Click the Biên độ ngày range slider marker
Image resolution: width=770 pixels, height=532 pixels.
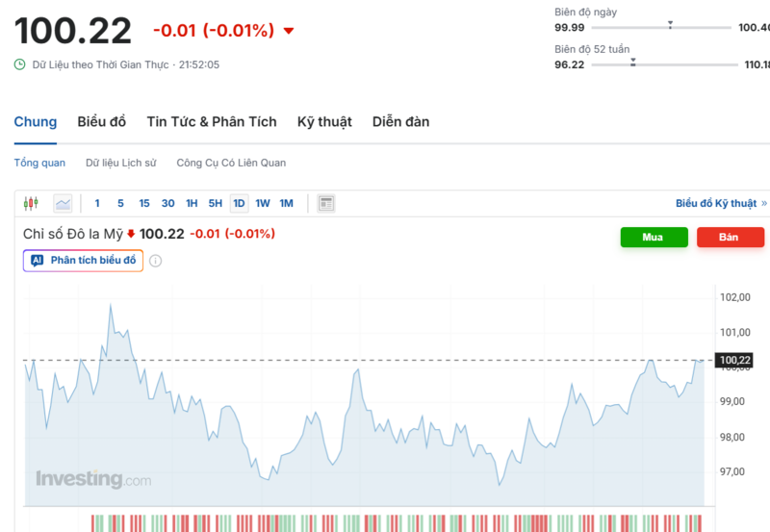coord(670,24)
